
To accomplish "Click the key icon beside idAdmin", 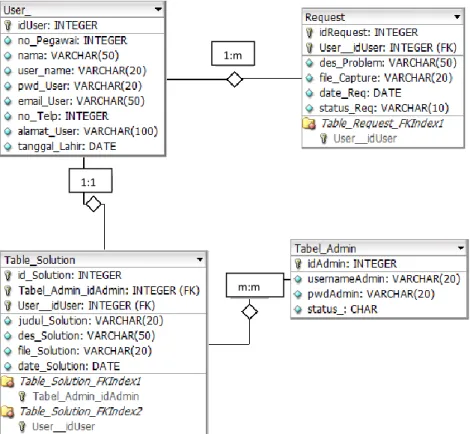I will pyautogui.click(x=298, y=264).
